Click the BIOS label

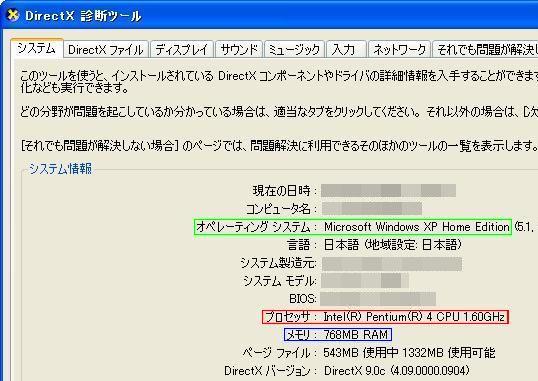tap(303, 299)
